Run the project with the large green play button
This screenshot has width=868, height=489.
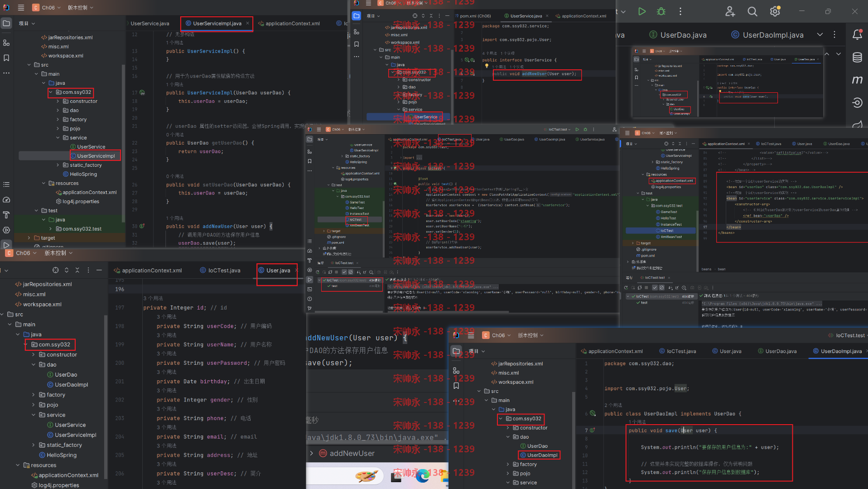(642, 12)
